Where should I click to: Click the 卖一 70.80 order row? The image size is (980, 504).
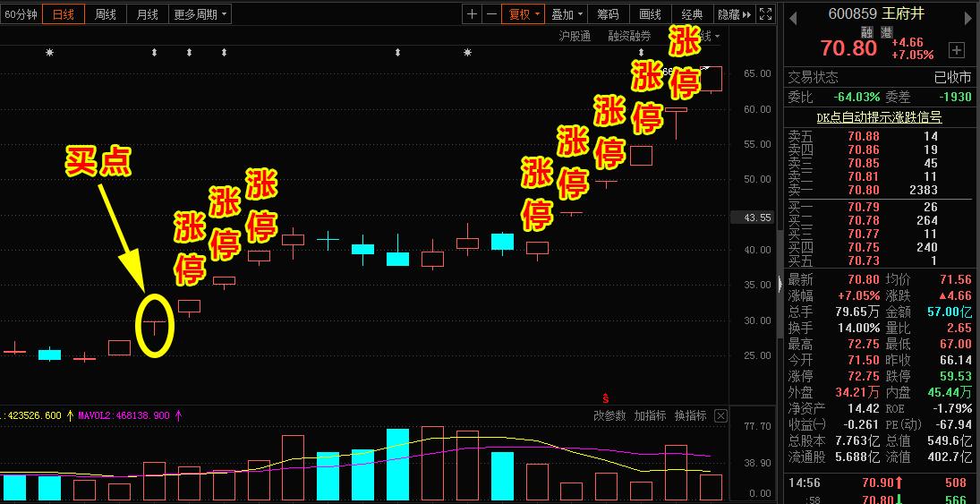tap(879, 190)
